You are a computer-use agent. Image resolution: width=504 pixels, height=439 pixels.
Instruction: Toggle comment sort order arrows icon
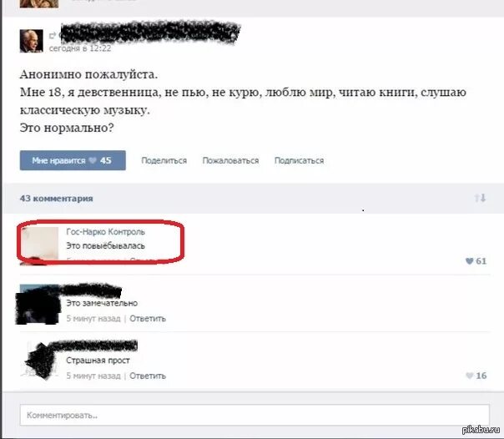tap(480, 198)
